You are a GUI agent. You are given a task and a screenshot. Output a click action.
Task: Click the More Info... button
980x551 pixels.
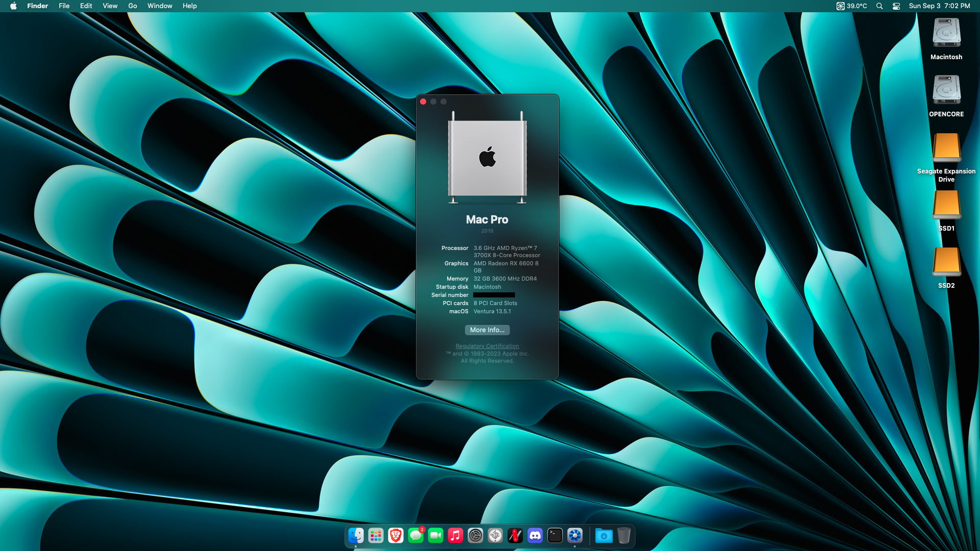click(487, 330)
